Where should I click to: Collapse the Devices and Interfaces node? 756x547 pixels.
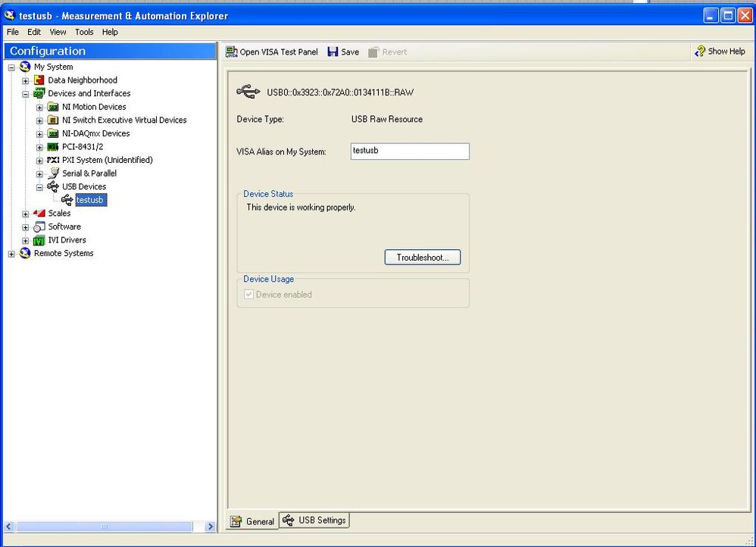tap(26, 94)
